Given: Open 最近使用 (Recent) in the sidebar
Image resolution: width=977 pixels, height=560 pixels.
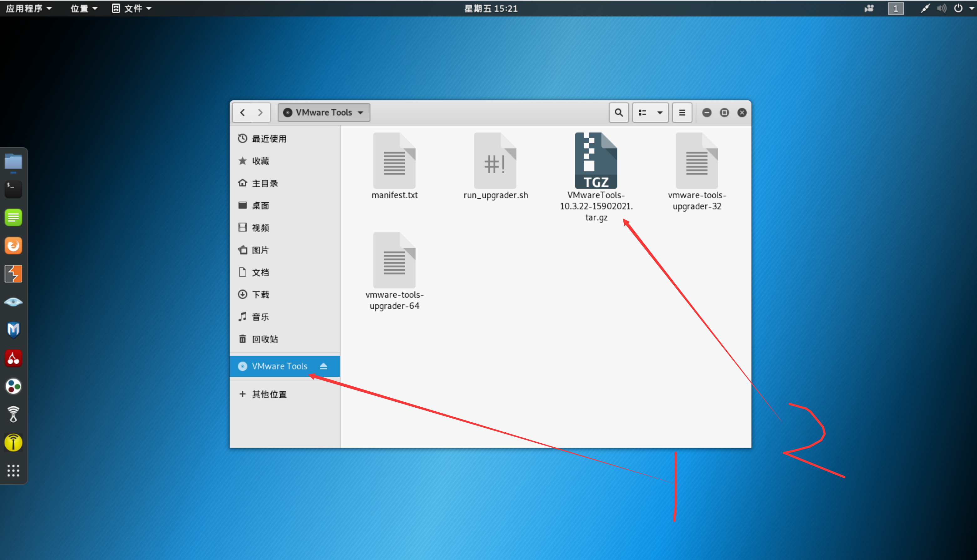Looking at the screenshot, I should tap(269, 139).
